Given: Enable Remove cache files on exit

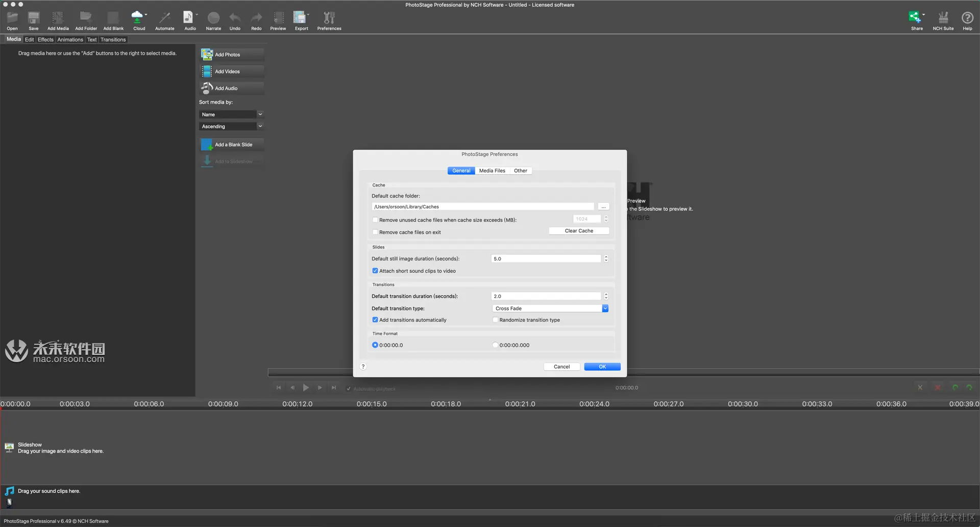Looking at the screenshot, I should coord(375,232).
